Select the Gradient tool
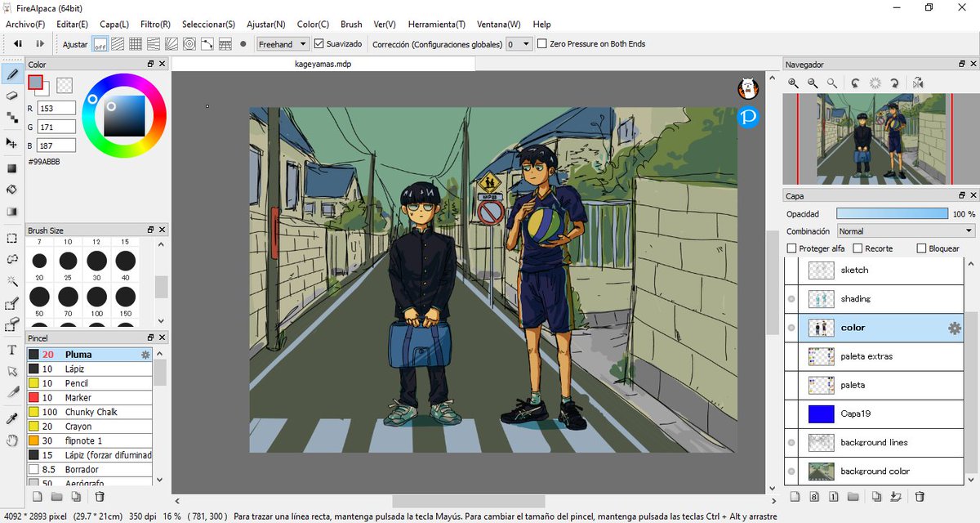 (11, 211)
